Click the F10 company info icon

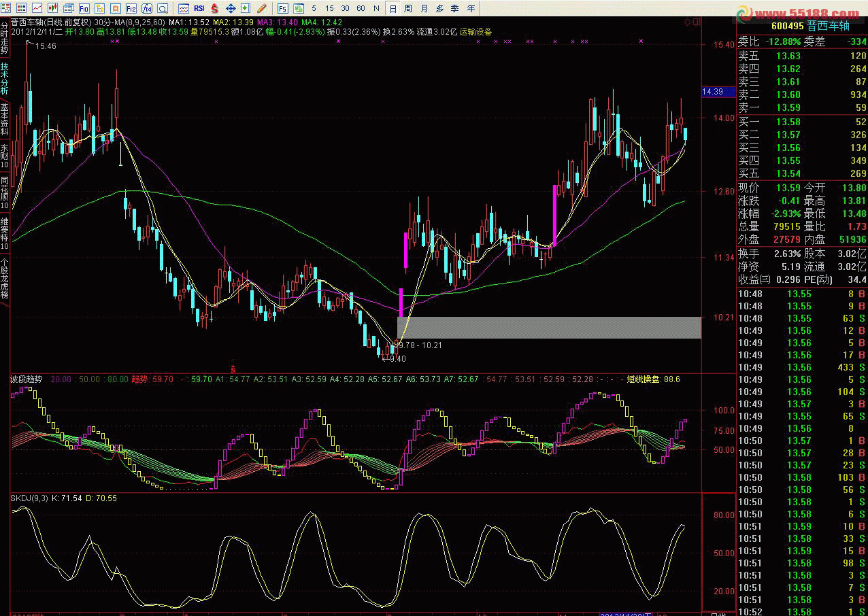click(84, 8)
